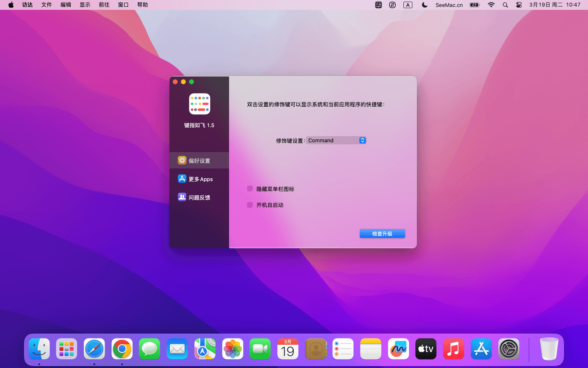Open the 前往 menu
588x368 pixels.
click(104, 5)
